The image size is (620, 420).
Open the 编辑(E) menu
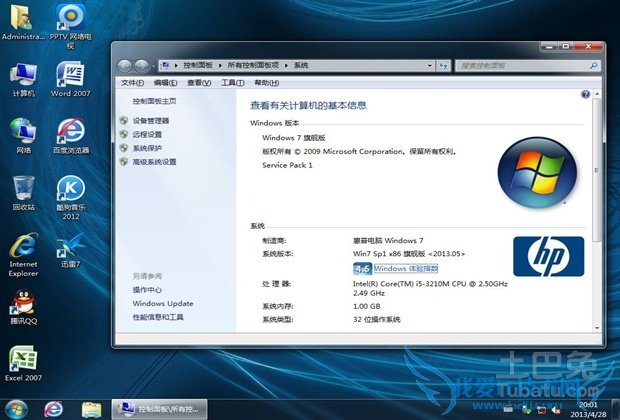pyautogui.click(x=165, y=83)
